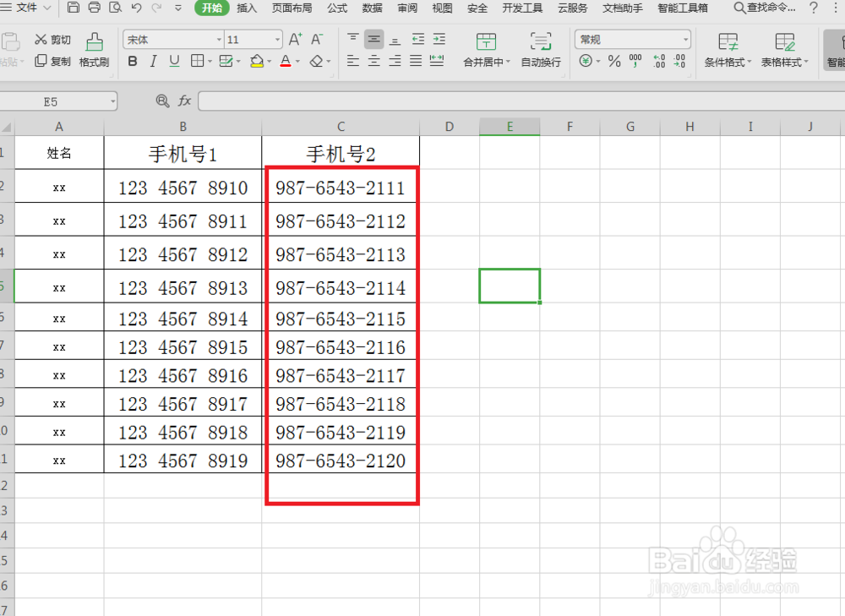845x616 pixels.
Task: Toggle vertical middle alignment
Action: pyautogui.click(x=374, y=39)
